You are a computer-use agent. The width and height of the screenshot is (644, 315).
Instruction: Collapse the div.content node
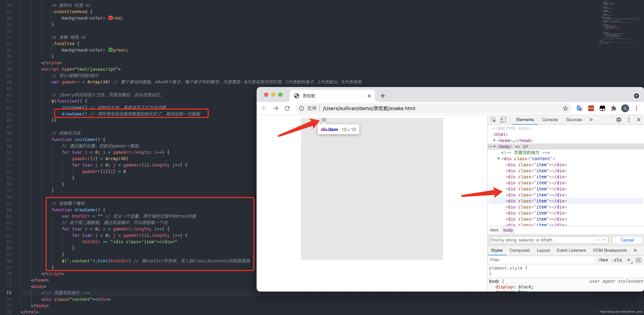click(x=498, y=159)
